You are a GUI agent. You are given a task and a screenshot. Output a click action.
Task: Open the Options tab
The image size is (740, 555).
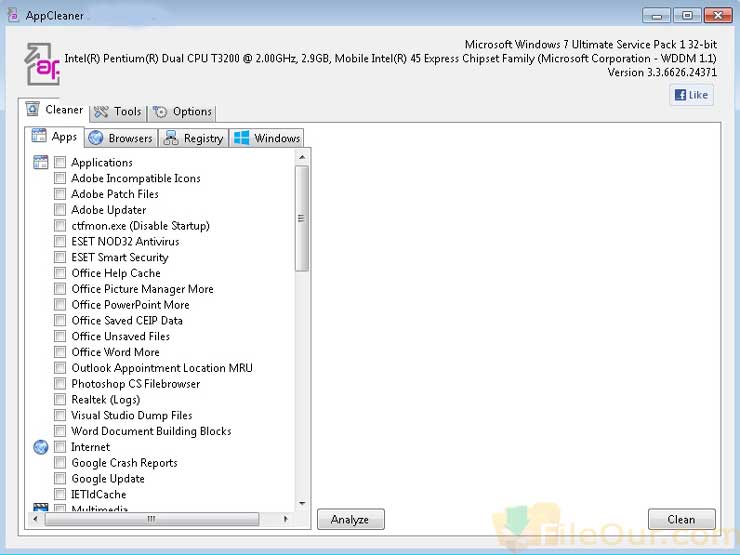point(182,112)
